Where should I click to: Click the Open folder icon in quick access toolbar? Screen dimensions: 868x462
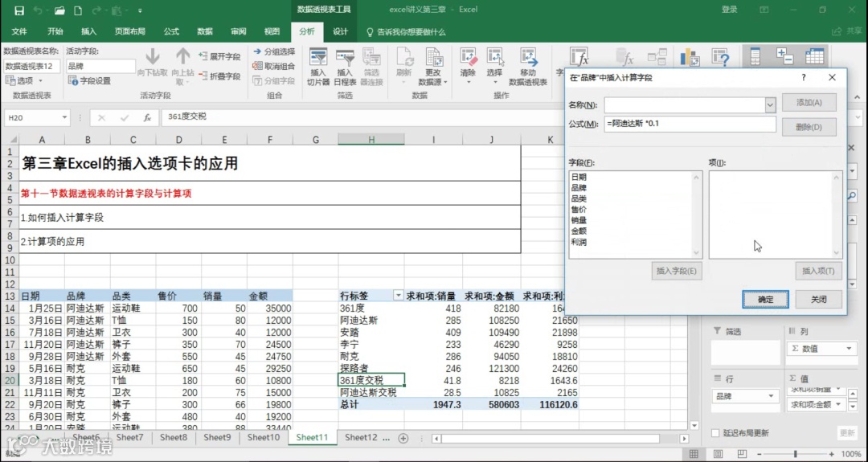pyautogui.click(x=59, y=10)
